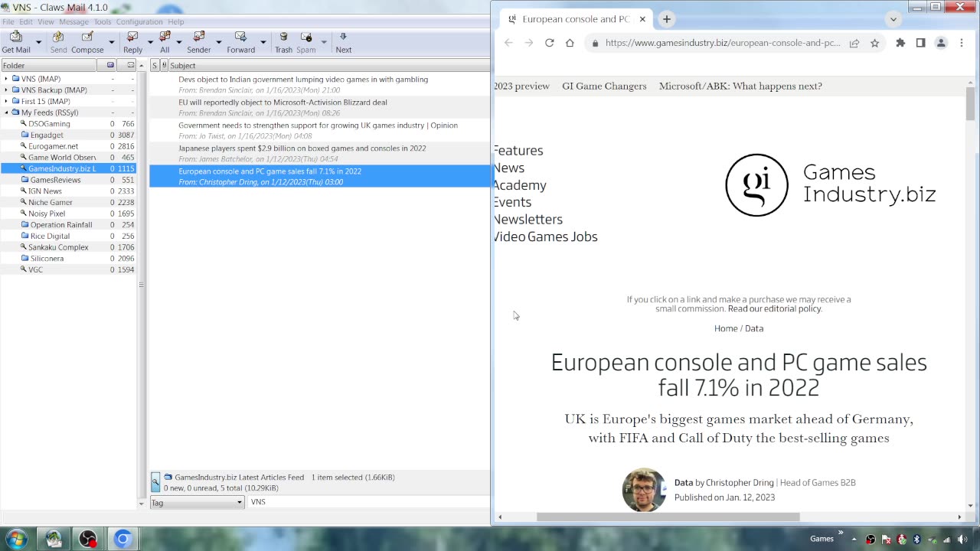Collapse the My Feeds (RSSyl) tree
The height and width of the screenshot is (551, 980).
[6, 112]
